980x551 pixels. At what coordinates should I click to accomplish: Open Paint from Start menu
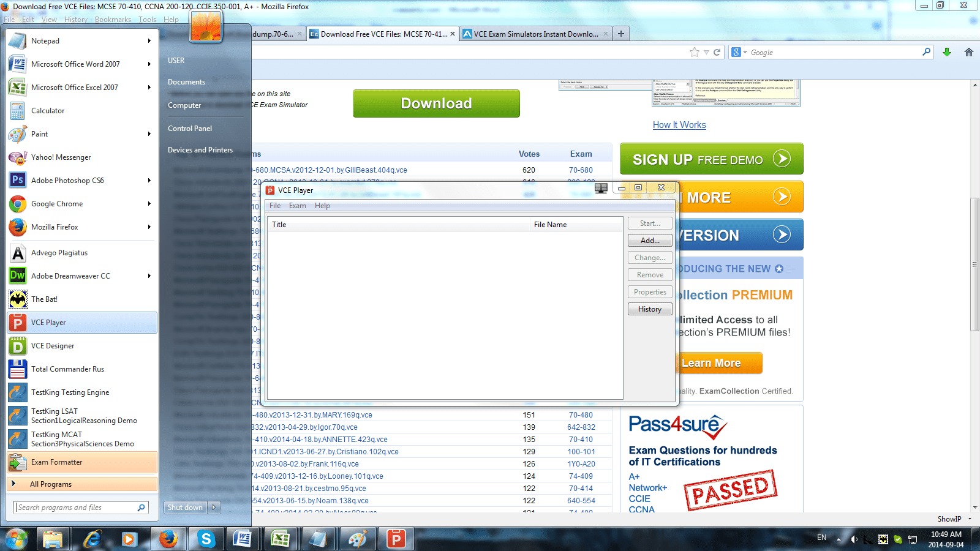(82, 134)
